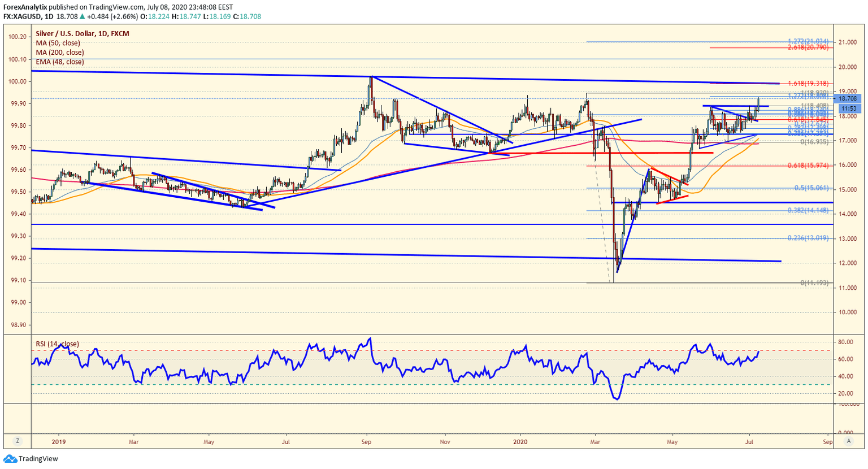Click the +0.484 (+2.66%) change value
This screenshot has height=469, width=868.
coord(112,17)
